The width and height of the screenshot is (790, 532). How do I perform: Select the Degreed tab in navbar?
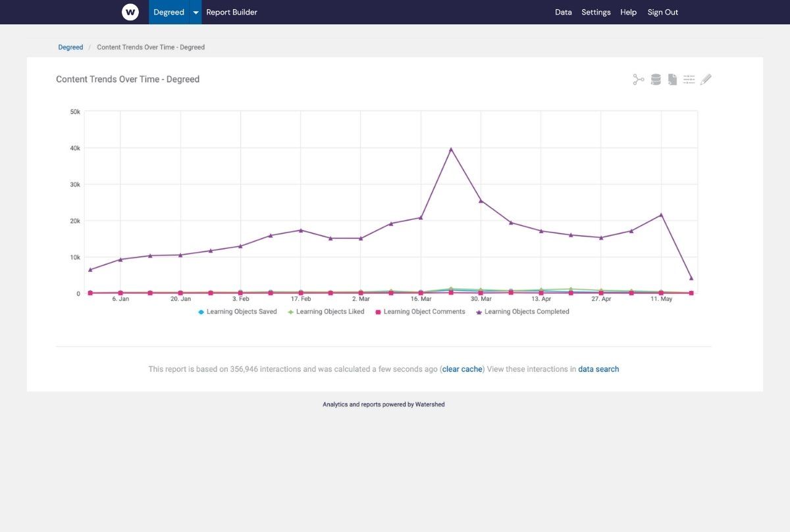tap(169, 12)
